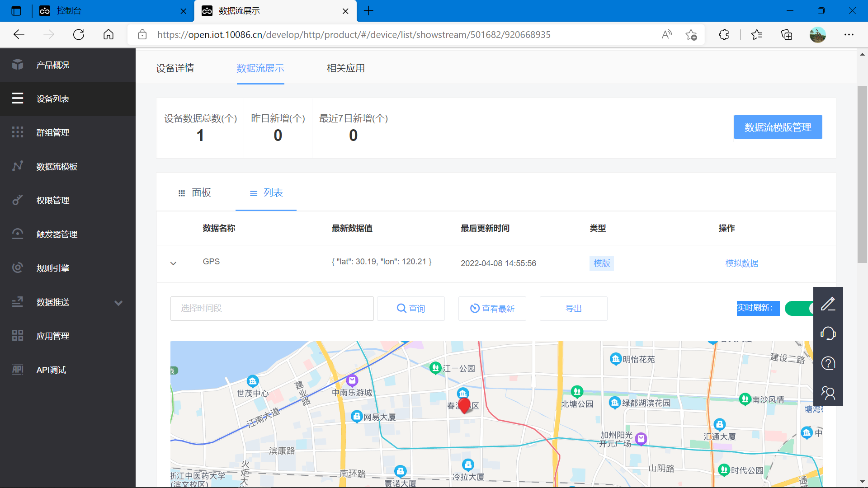Open 触发器管理 in the sidebar
Screen dimensions: 868x488
[x=57, y=235]
